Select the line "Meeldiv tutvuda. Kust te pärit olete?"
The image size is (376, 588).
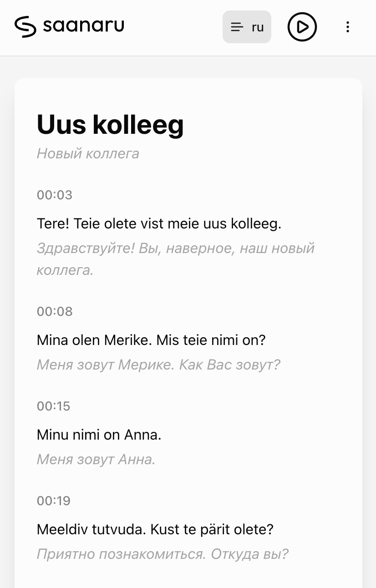[x=155, y=529]
